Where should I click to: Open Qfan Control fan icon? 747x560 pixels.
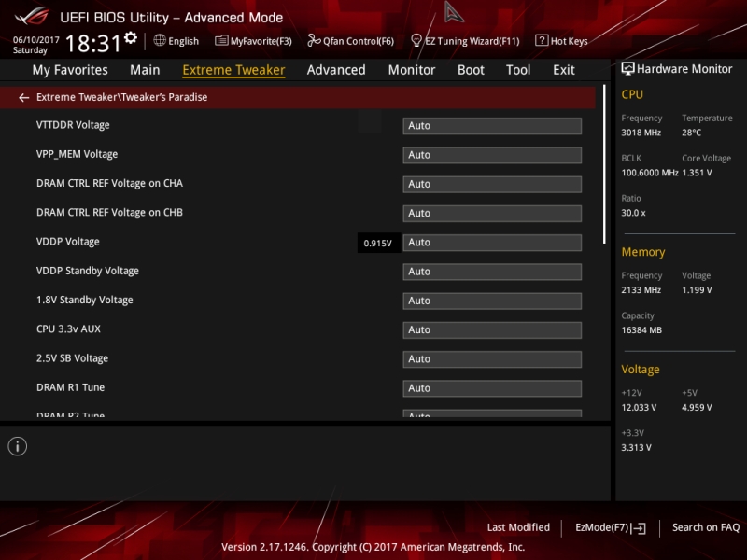click(x=314, y=40)
